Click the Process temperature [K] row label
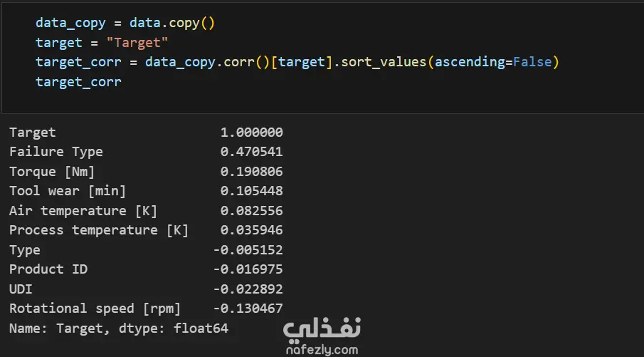This screenshot has width=644, height=357. click(99, 230)
